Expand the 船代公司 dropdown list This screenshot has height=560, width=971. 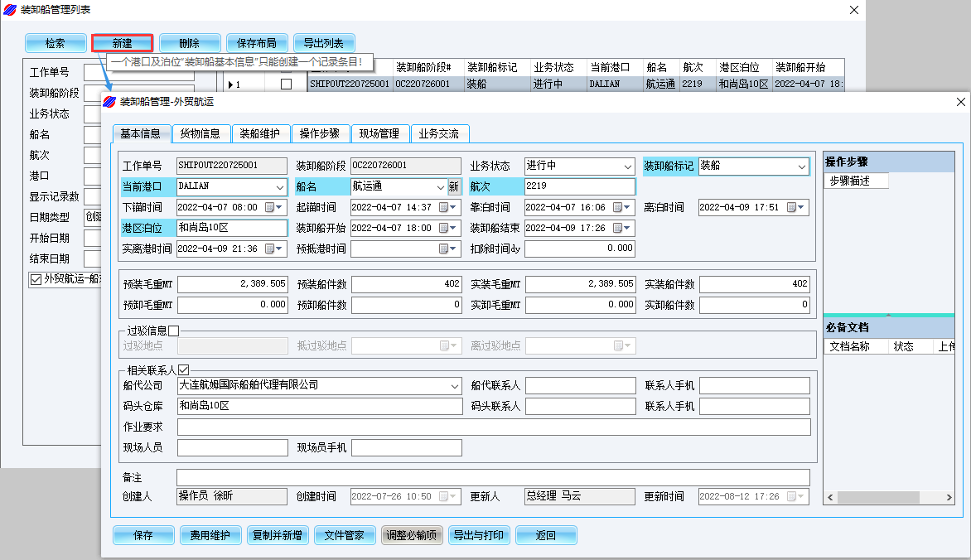pyautogui.click(x=454, y=386)
